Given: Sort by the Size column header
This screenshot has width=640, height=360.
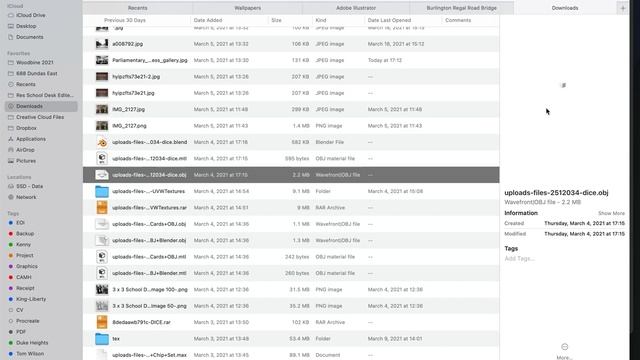Looking at the screenshot, I should coord(276,20).
